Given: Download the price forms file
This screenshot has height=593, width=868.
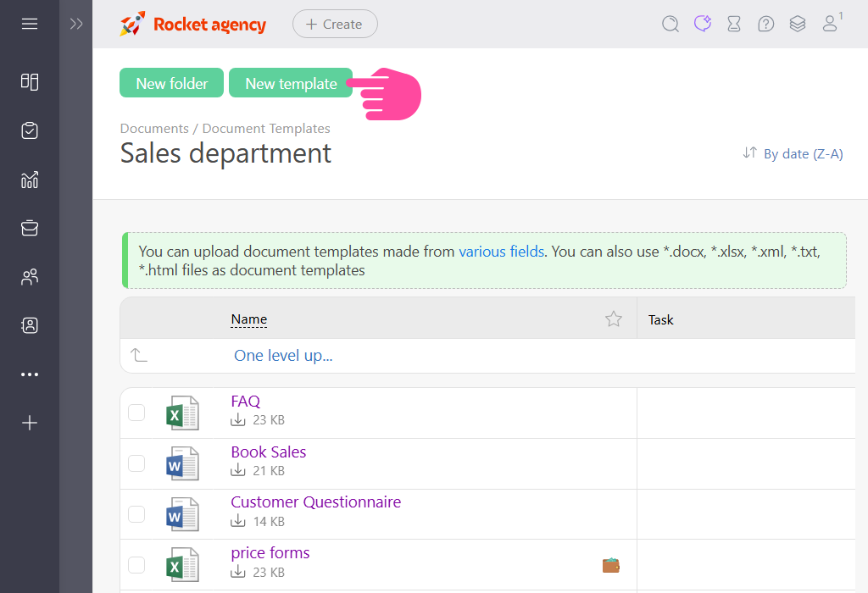Looking at the screenshot, I should [238, 572].
